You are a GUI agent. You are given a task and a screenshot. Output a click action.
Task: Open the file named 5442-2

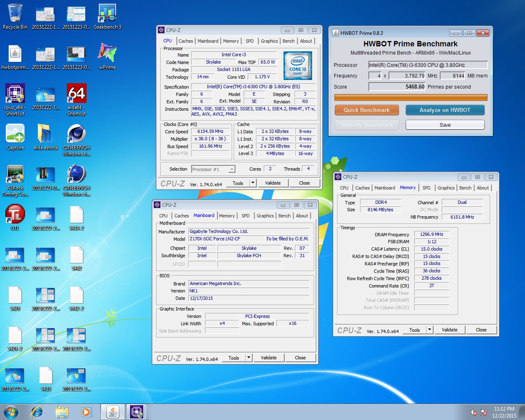click(77, 298)
